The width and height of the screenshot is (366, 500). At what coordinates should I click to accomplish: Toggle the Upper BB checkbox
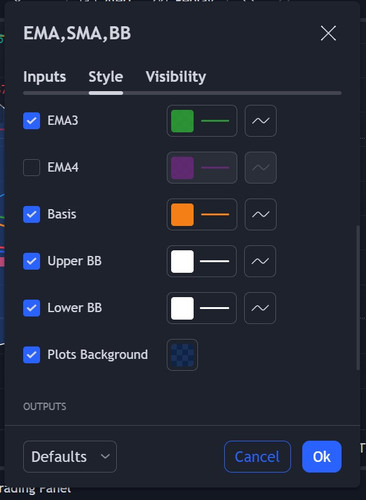32,261
